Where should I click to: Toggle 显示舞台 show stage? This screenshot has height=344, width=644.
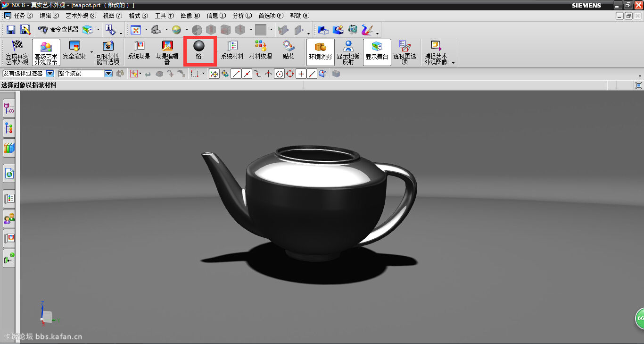377,52
